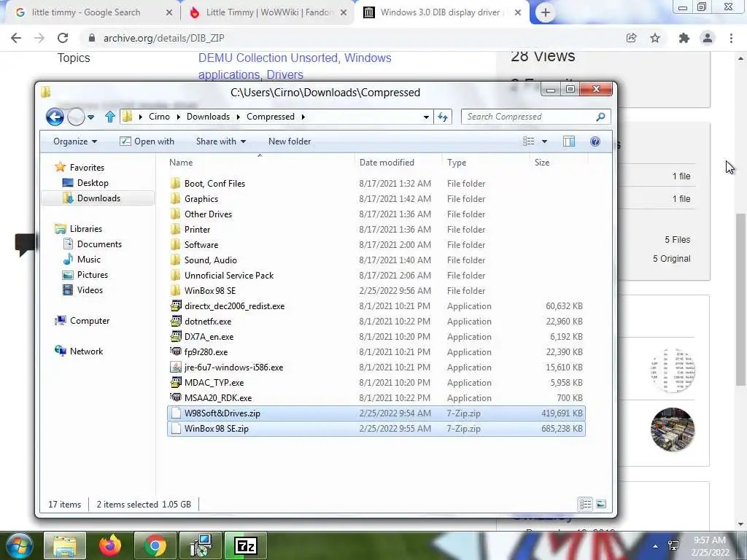Viewport: 747px width, 560px height.
Task: Go back in Explorer with the blue arrow
Action: point(55,117)
